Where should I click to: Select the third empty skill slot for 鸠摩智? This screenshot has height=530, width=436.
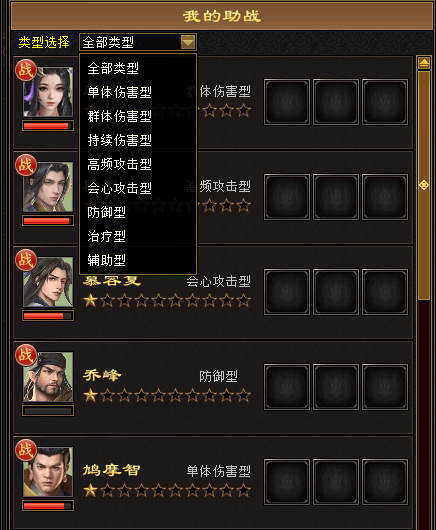click(385, 482)
